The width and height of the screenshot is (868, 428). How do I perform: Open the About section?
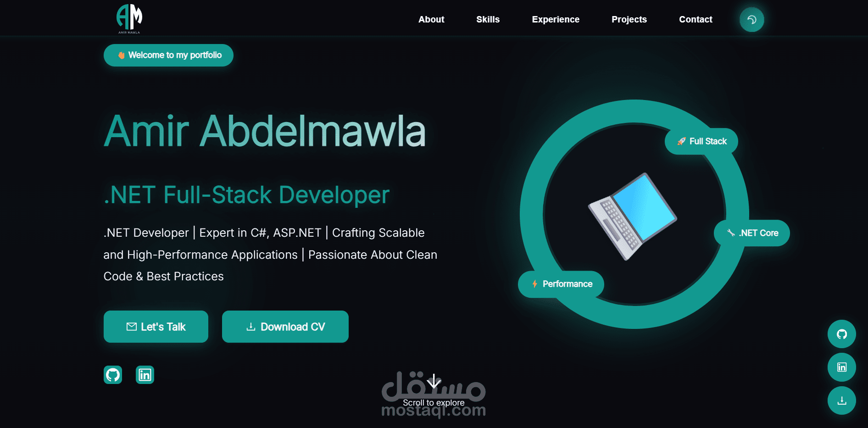coord(431,19)
